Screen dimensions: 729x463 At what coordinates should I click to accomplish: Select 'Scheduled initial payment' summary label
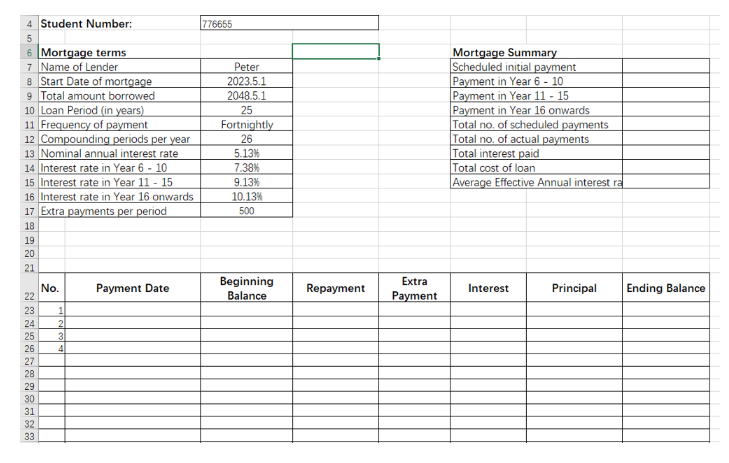[537, 66]
